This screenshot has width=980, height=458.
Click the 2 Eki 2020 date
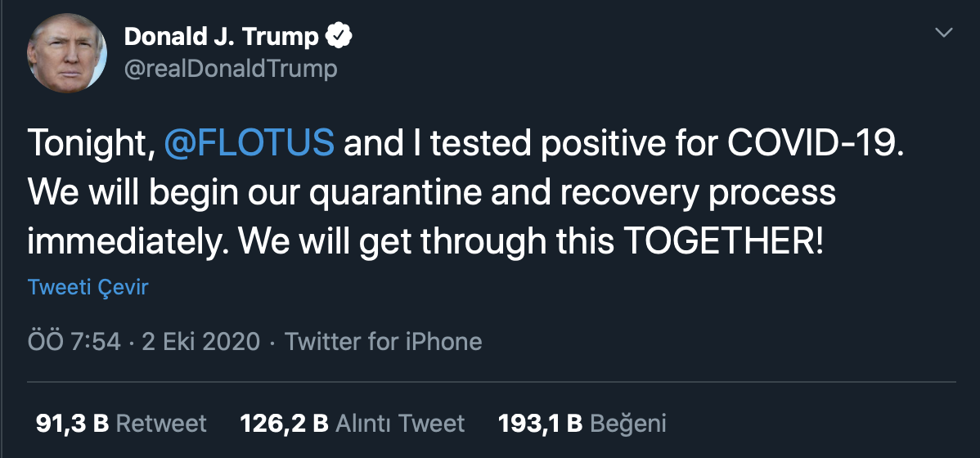click(x=201, y=341)
